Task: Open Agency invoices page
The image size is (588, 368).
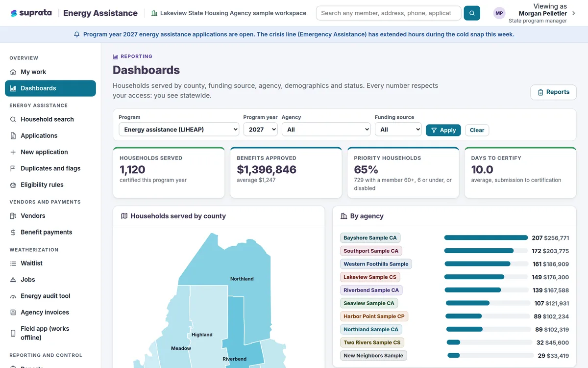Action: (x=50, y=313)
